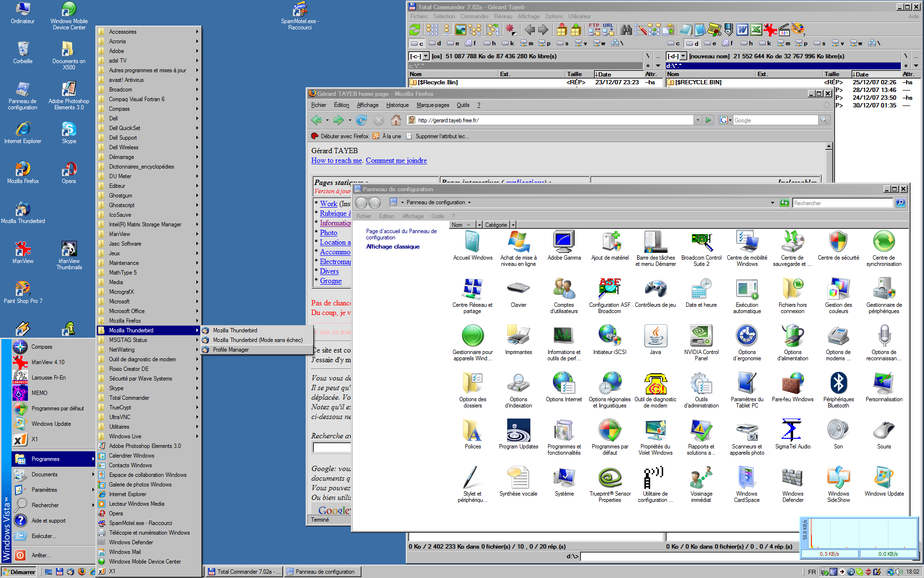Open Périphériques Bluetooth icon
The width and height of the screenshot is (924, 578).
[838, 390]
